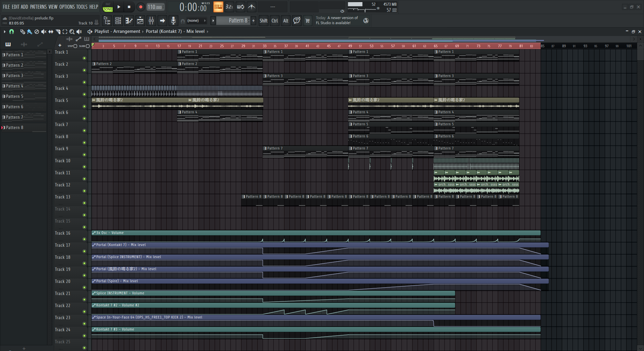Adjust the 110.000 tempo field
644x351 pixels.
155,7
